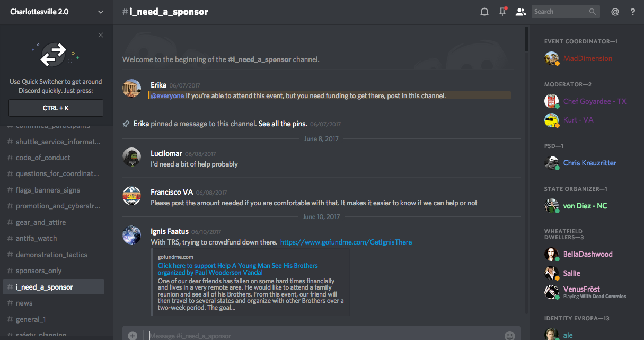Click search magnifier icon
644x340 pixels.
(593, 12)
